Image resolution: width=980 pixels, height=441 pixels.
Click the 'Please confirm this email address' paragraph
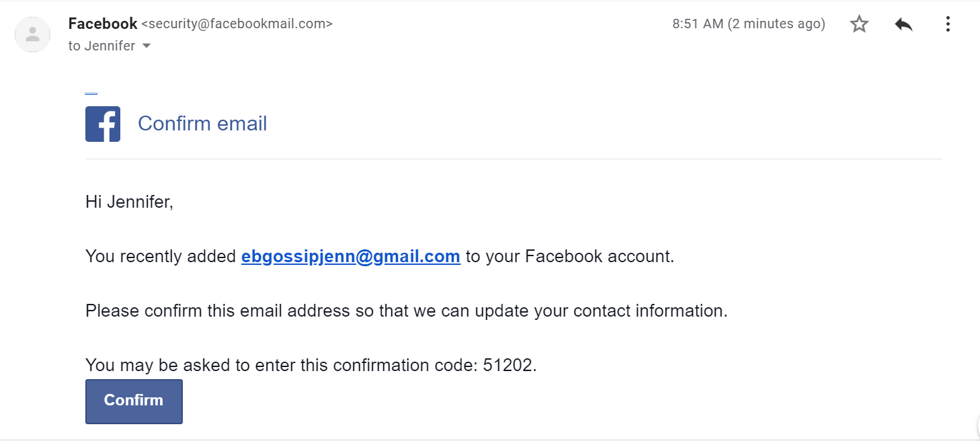pos(406,311)
